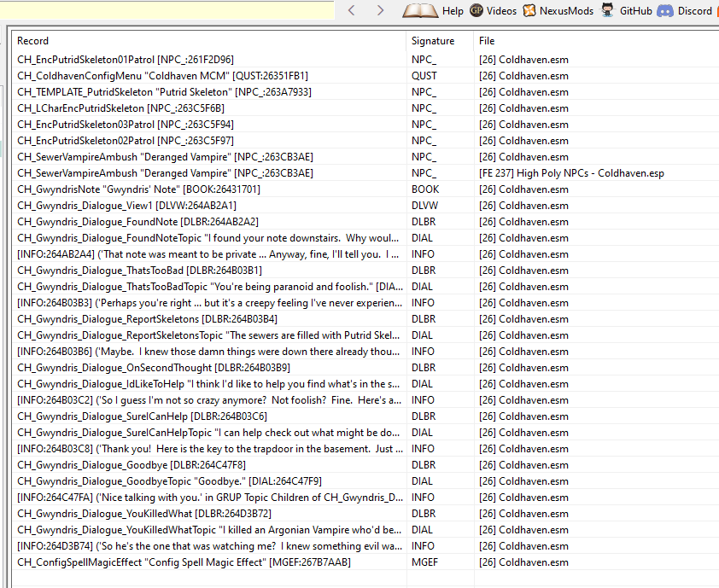Open the Help book icon
This screenshot has height=588, width=719.
(x=420, y=10)
